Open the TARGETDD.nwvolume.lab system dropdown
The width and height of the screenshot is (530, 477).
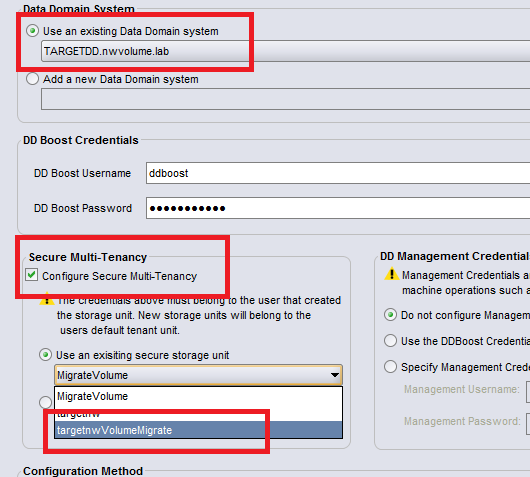click(x=286, y=51)
